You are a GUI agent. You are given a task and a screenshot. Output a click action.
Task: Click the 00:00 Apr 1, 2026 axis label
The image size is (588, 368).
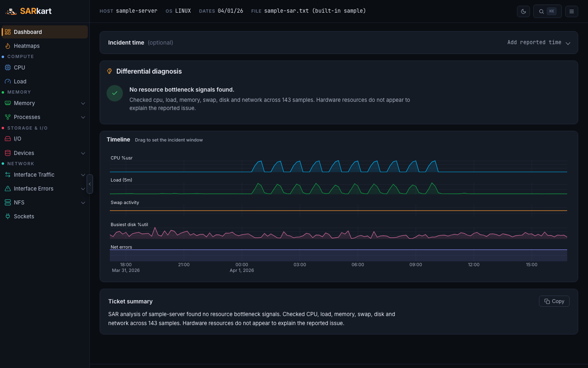click(x=242, y=267)
